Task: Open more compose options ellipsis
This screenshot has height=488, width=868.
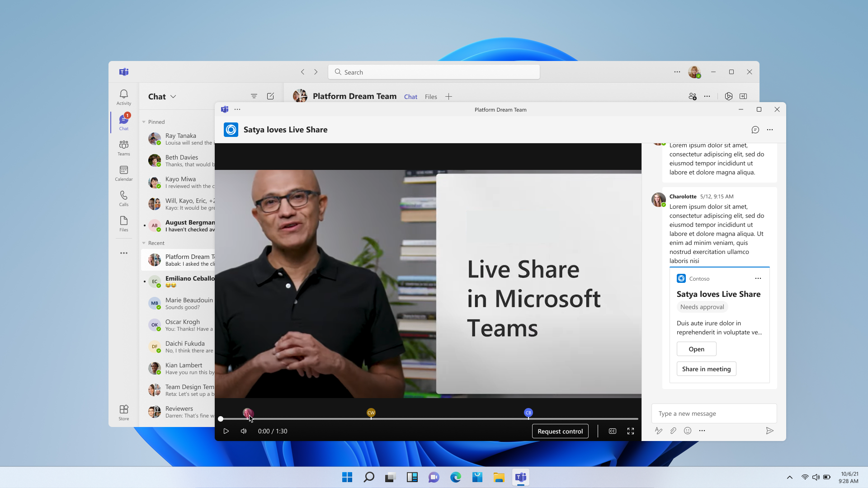Action: (x=702, y=431)
